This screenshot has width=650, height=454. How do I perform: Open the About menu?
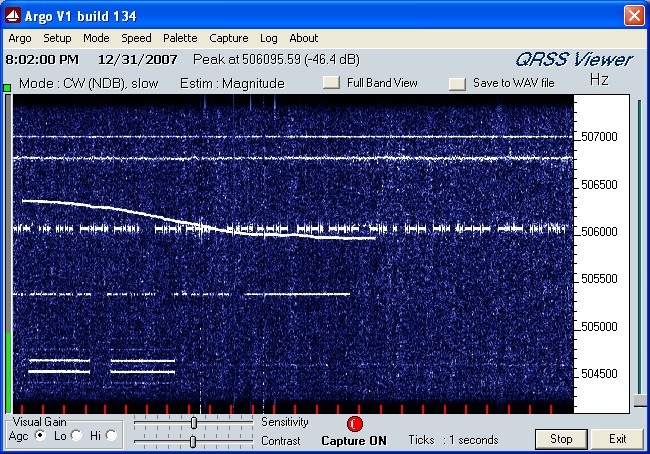pyautogui.click(x=303, y=38)
